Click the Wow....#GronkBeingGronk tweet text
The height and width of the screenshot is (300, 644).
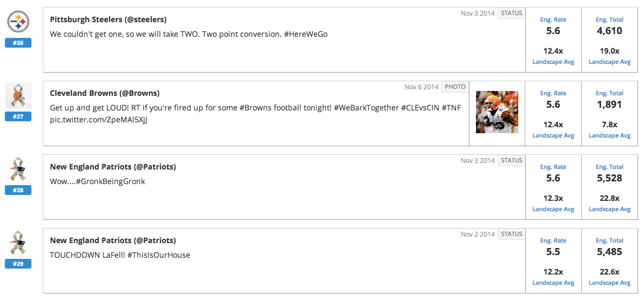pos(98,181)
